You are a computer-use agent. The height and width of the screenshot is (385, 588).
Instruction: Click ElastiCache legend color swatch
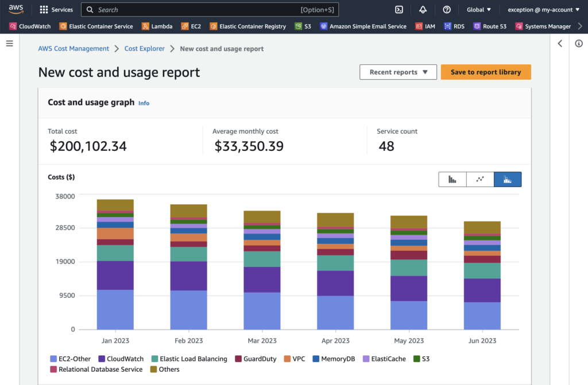366,359
